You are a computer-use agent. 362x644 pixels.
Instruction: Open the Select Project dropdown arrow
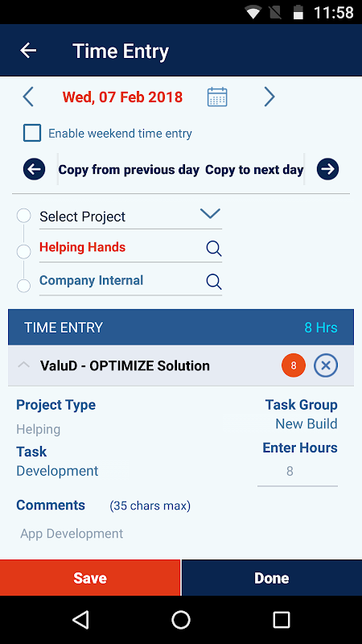point(210,213)
